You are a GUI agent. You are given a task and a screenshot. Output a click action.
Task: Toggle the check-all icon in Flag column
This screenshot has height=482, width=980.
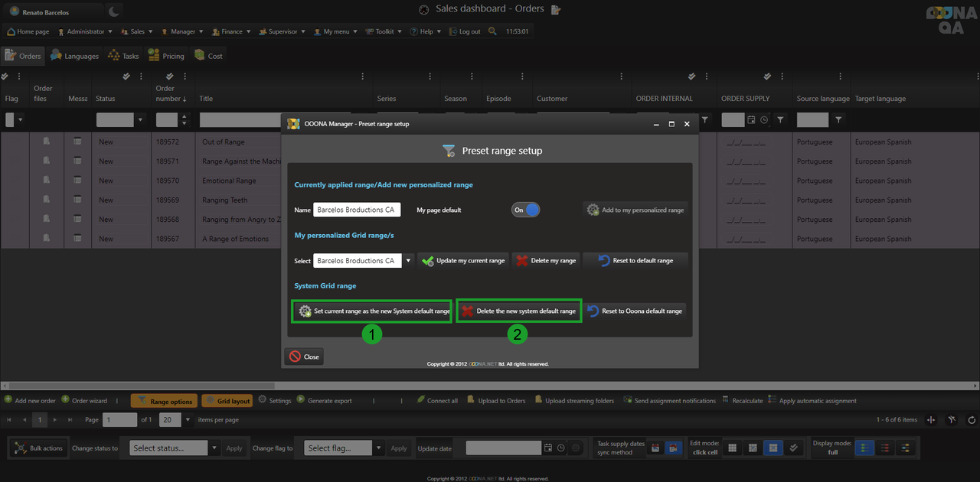(x=5, y=77)
